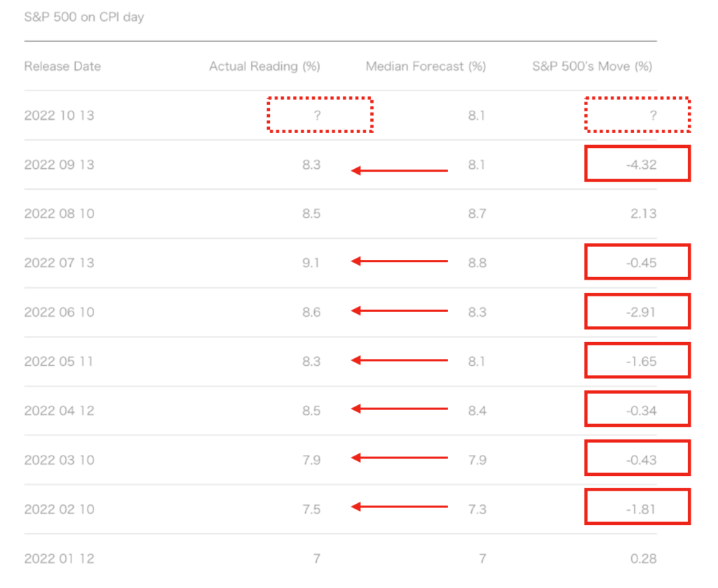Click the 2022 10 13 release date
Screen dimensions: 718x588
coord(59,116)
